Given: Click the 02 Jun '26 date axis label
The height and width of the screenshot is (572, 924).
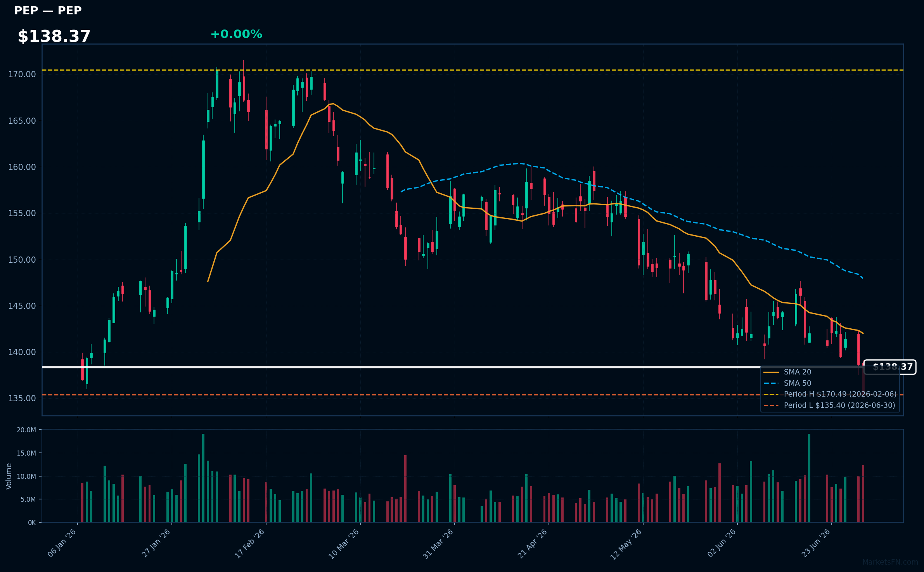Looking at the screenshot, I should coord(722,543).
